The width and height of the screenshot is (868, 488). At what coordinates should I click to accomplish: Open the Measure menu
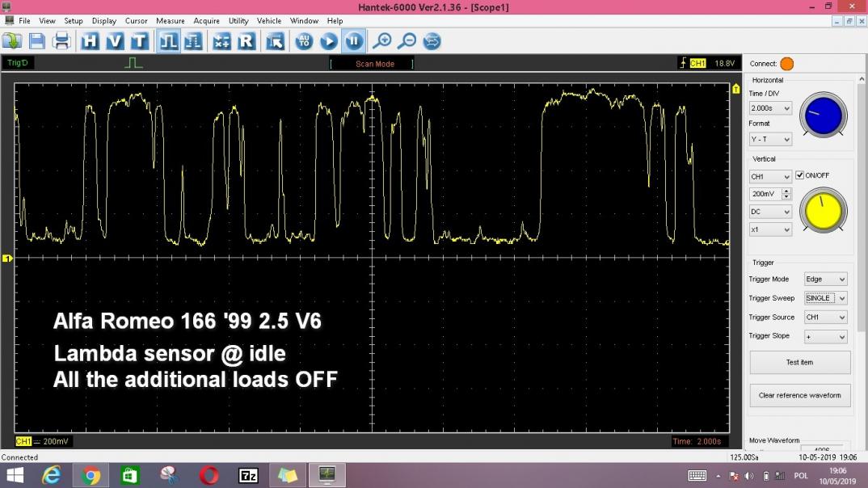[x=171, y=20]
